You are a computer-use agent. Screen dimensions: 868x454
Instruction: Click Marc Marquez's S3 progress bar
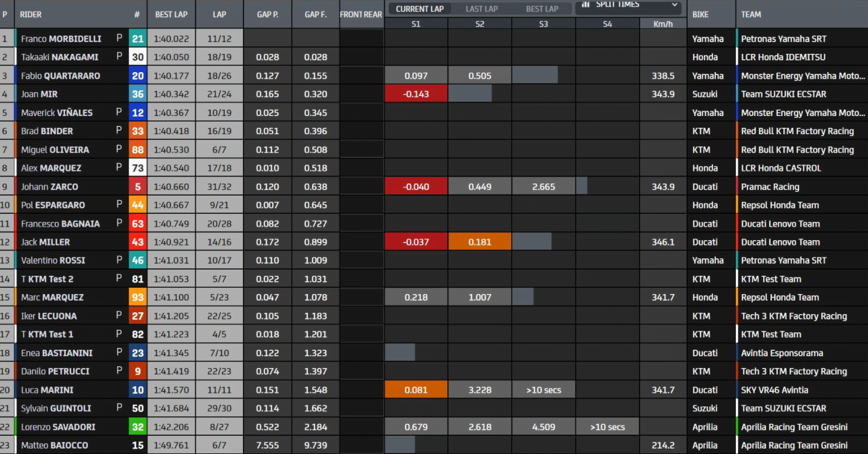coord(523,297)
